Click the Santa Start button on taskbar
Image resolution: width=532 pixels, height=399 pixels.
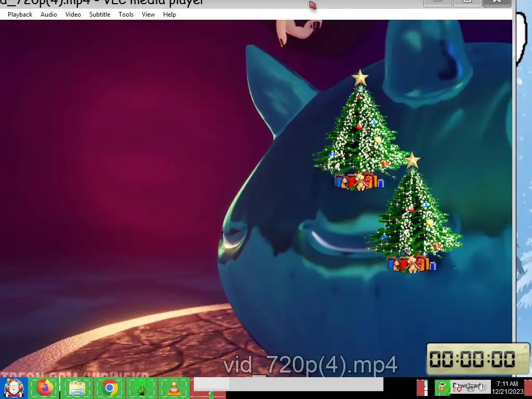pyautogui.click(x=14, y=388)
